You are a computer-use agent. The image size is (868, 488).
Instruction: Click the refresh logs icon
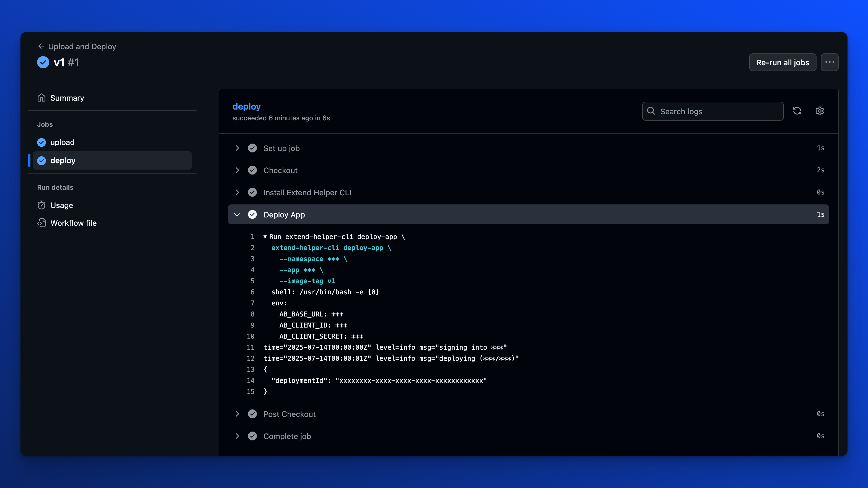pos(797,111)
